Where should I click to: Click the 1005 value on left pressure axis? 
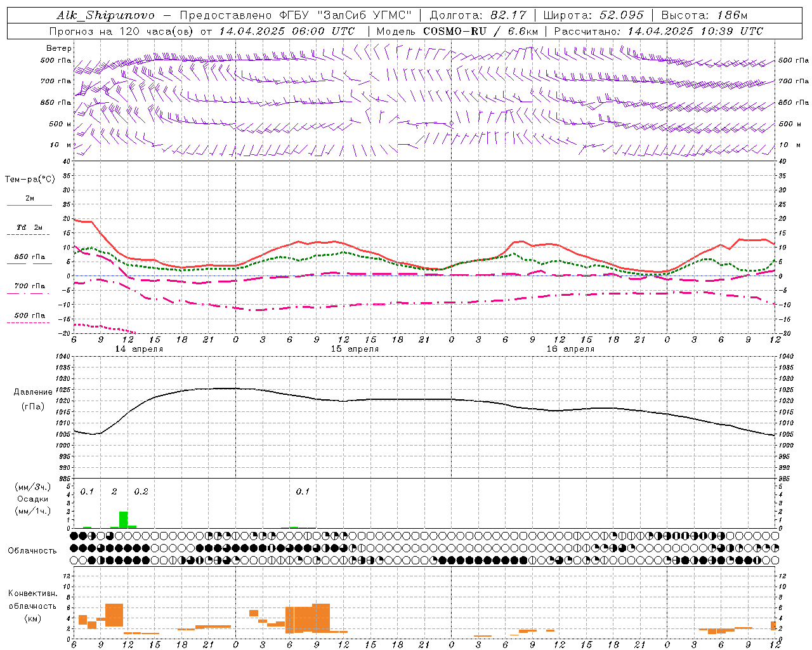pos(62,434)
